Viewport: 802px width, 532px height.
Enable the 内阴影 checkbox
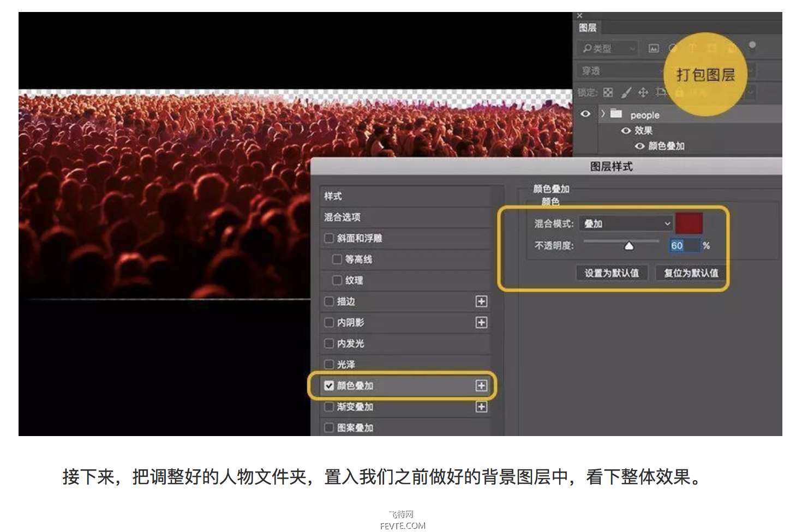(x=329, y=323)
